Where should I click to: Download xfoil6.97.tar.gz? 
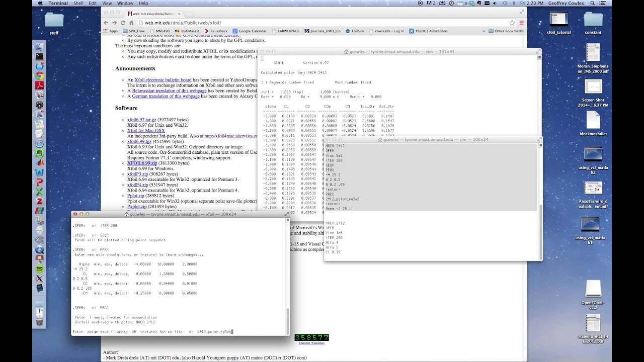click(x=142, y=120)
